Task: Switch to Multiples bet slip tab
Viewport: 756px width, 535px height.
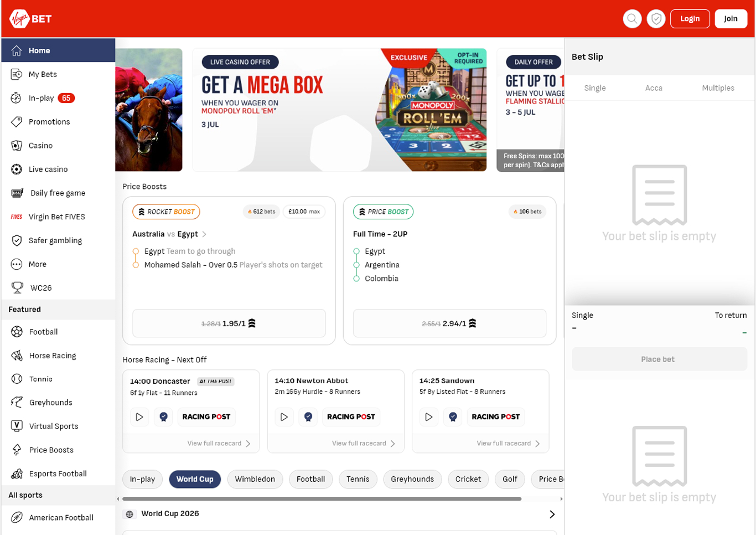Action: click(x=718, y=88)
